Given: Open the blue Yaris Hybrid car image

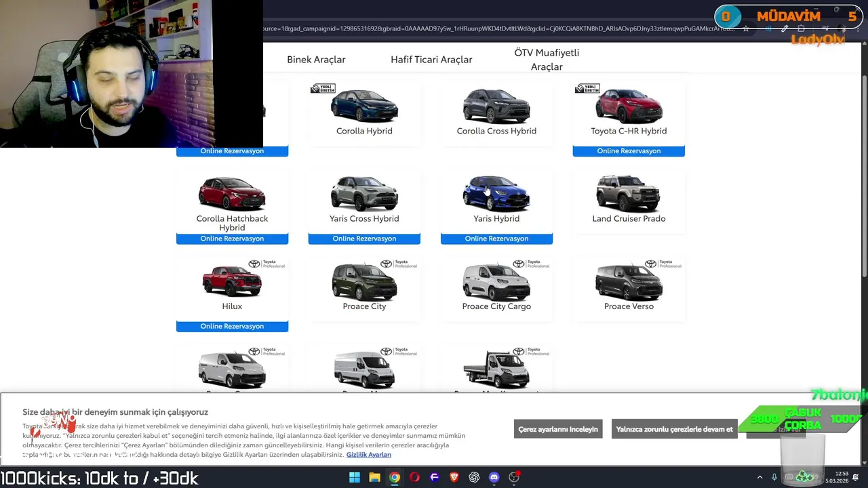Looking at the screenshot, I should point(496,193).
